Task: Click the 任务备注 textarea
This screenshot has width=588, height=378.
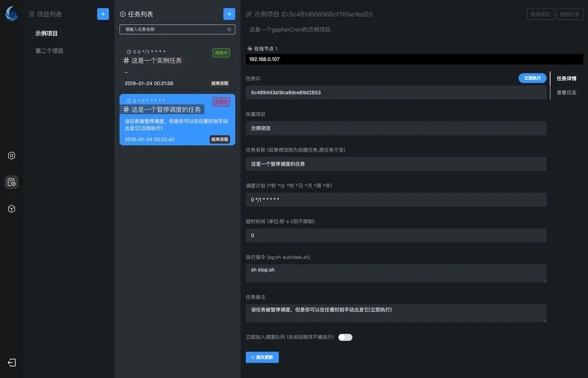Action: [x=396, y=313]
